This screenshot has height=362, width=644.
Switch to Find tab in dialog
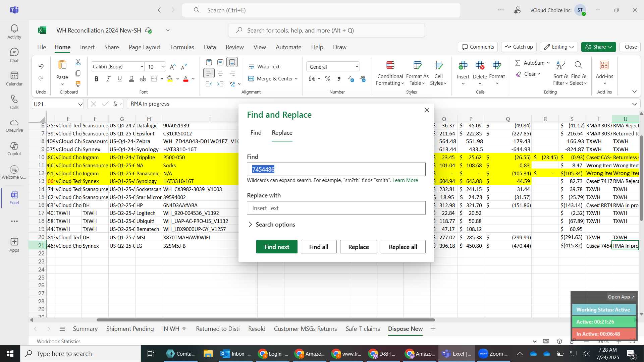256,133
